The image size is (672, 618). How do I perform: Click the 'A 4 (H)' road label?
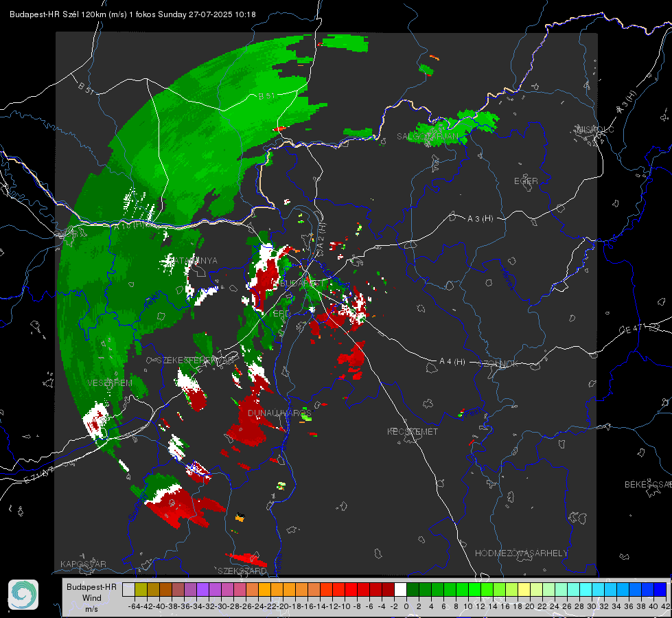pyautogui.click(x=452, y=362)
